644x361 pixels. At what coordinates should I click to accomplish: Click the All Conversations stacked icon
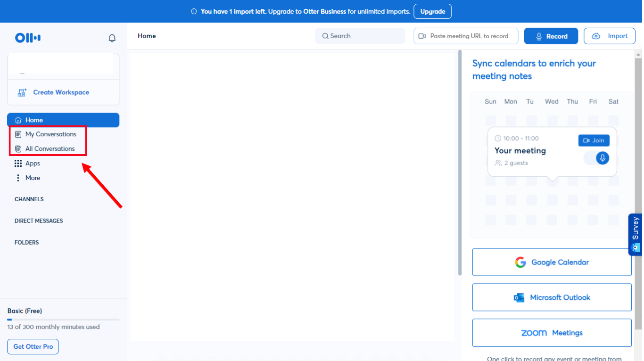click(x=18, y=149)
